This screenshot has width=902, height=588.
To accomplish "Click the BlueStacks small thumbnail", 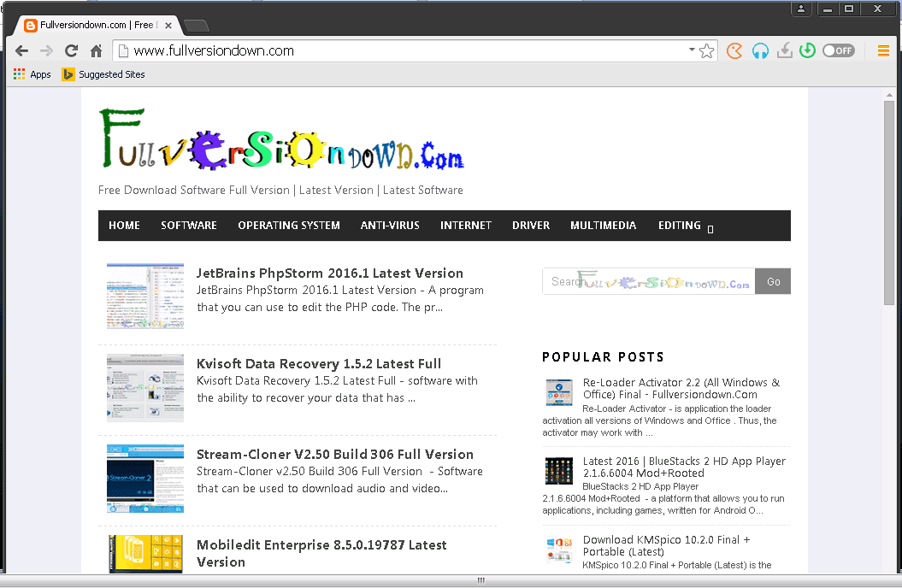I will [558, 471].
